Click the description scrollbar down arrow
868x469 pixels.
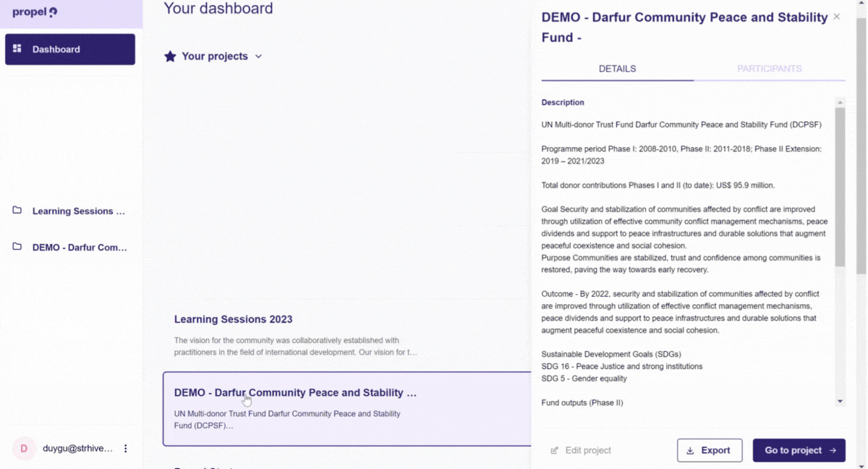click(840, 401)
